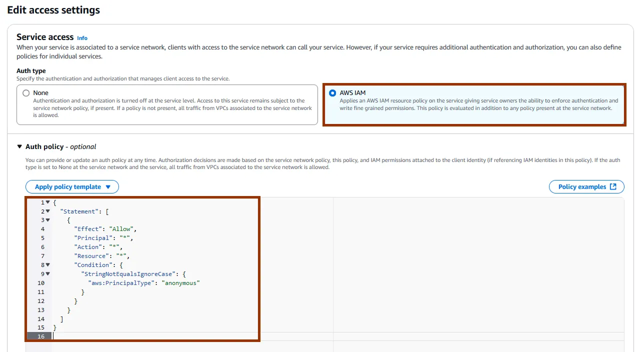Fold the Statement array at line 2
Screen dimensions: 644x352
48,211
